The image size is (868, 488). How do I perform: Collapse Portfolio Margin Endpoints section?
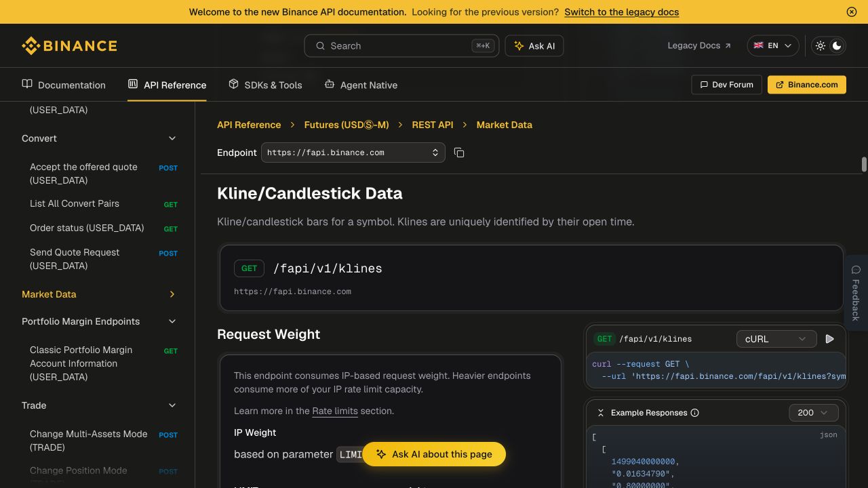(x=100, y=321)
